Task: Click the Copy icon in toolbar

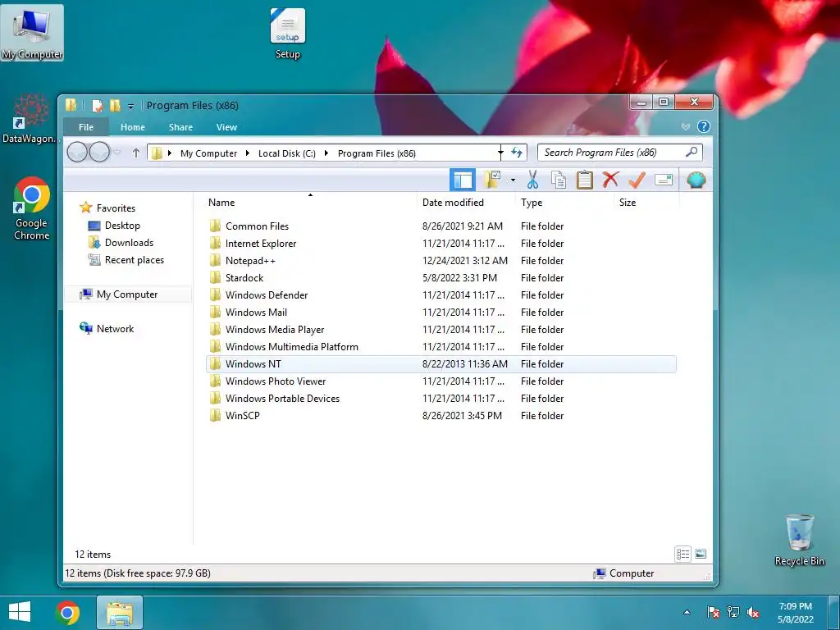Action: click(558, 180)
